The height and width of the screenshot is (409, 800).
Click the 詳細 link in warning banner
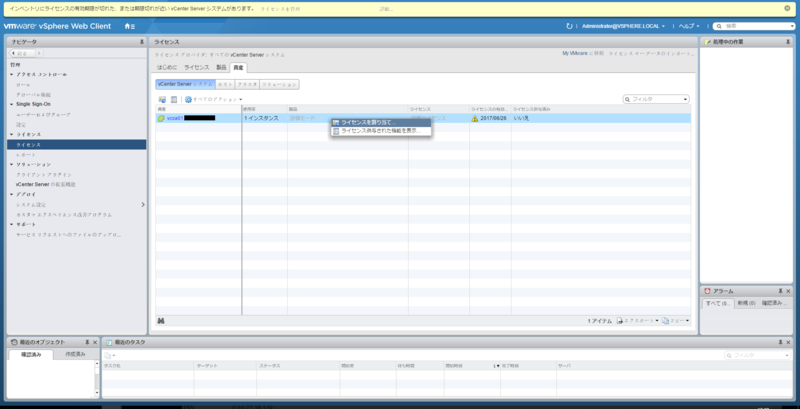point(386,9)
